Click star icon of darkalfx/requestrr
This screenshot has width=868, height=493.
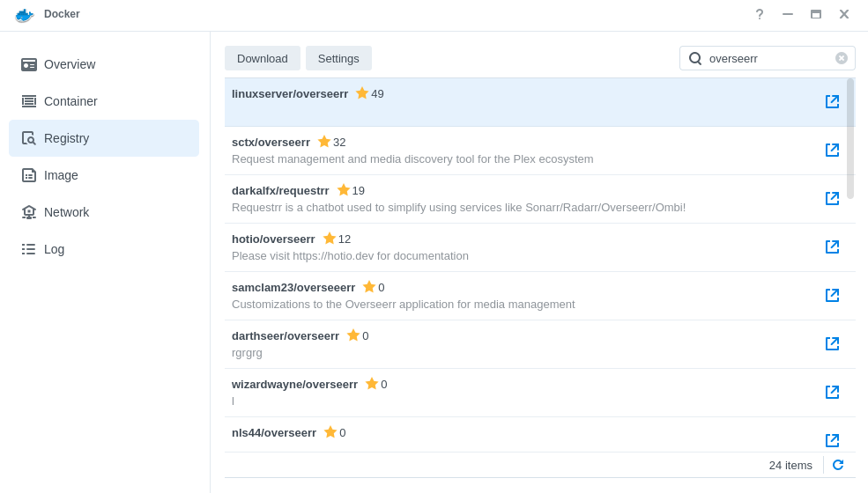[343, 190]
